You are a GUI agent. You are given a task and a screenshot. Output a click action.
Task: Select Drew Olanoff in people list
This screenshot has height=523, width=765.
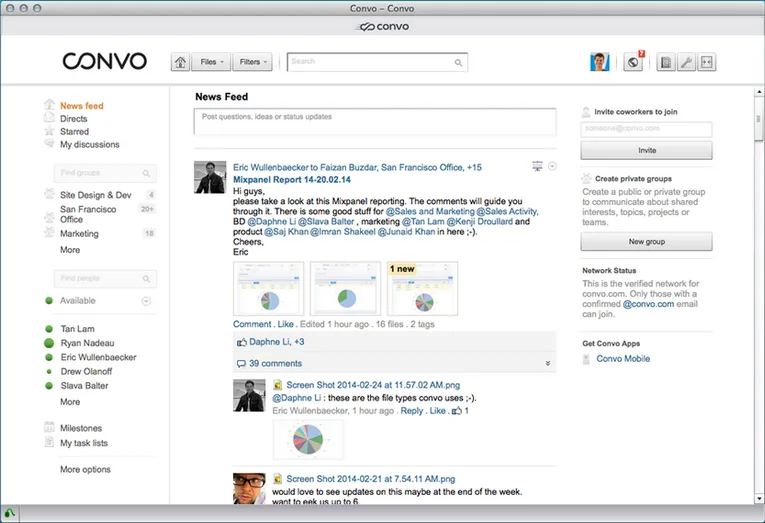pyautogui.click(x=86, y=371)
